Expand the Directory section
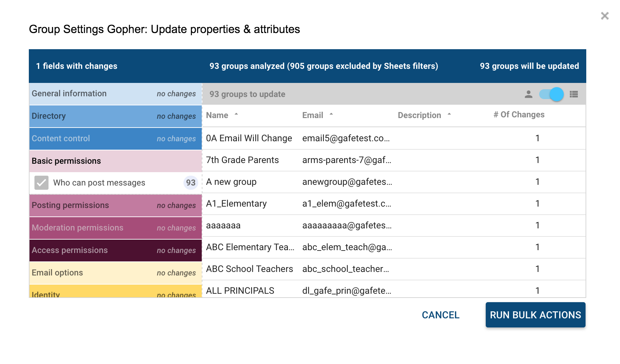Screen dimensions: 620x364 (115, 116)
